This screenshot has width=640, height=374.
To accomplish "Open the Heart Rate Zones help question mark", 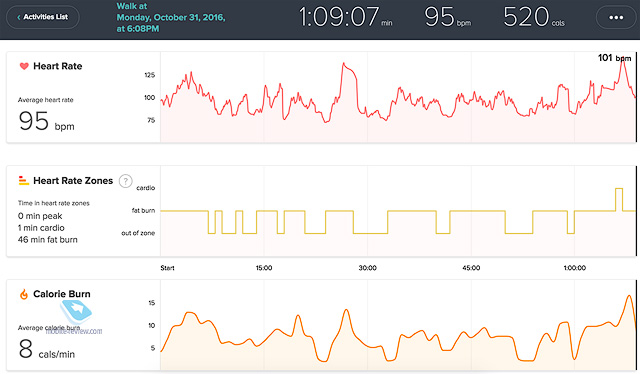I will (x=126, y=180).
